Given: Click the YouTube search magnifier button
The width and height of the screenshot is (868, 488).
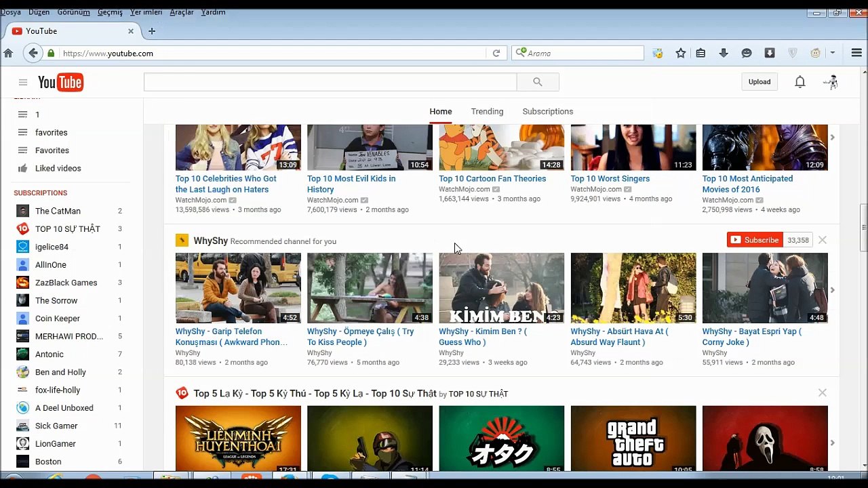Looking at the screenshot, I should point(538,82).
